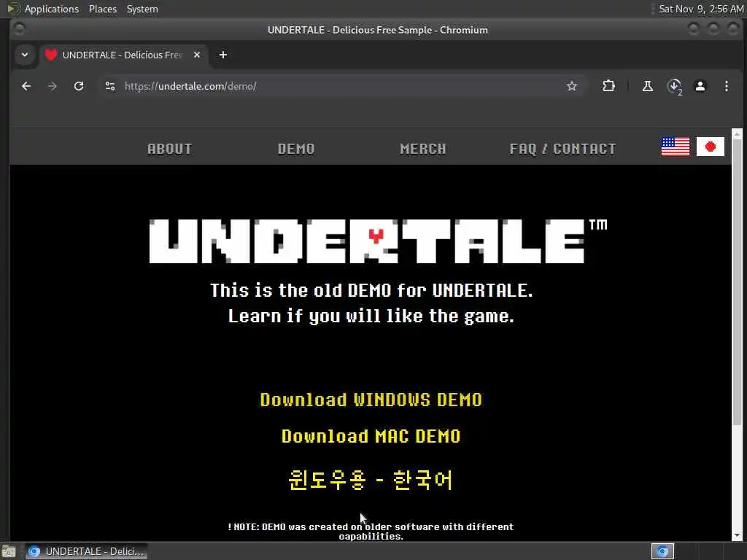Open the Places menu
This screenshot has height=560, width=747.
(x=102, y=9)
